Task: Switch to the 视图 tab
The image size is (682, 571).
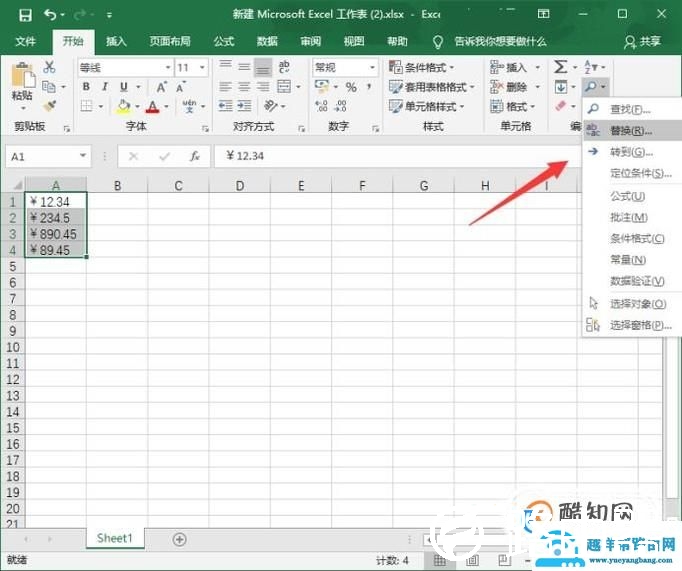Action: tap(354, 41)
